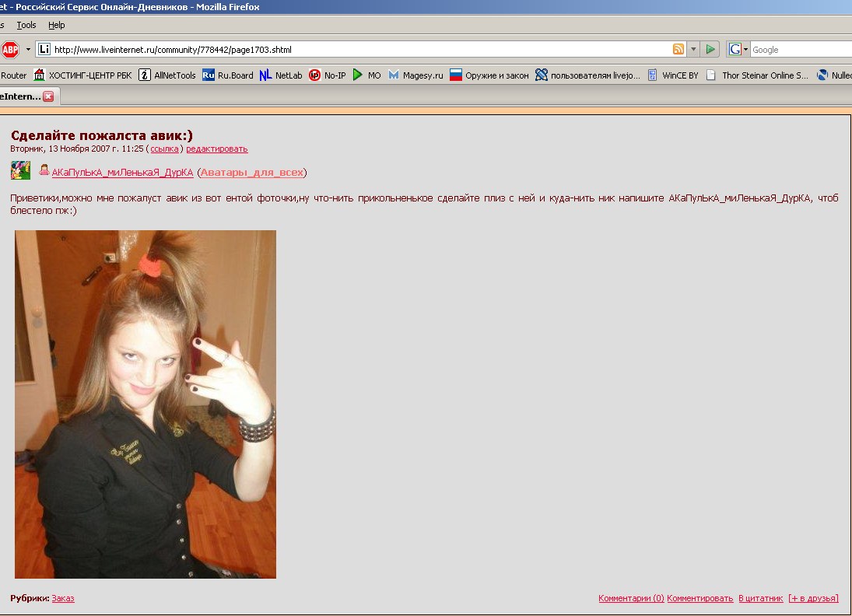Open the Tools menu
The width and height of the screenshot is (852, 616).
[x=26, y=25]
